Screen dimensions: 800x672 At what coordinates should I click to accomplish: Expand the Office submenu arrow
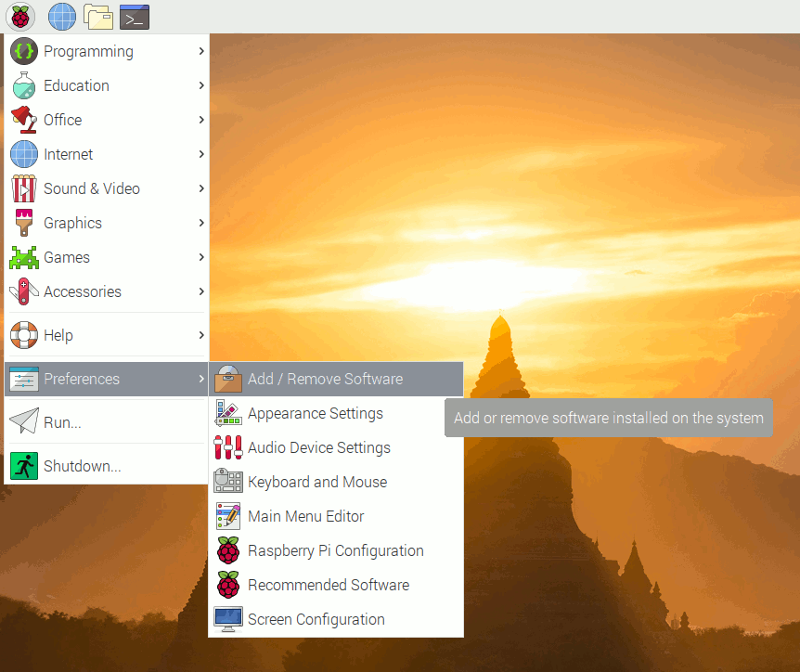pos(201,120)
